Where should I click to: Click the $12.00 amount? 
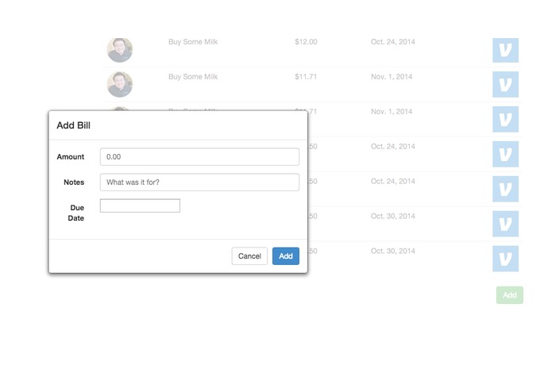306,42
